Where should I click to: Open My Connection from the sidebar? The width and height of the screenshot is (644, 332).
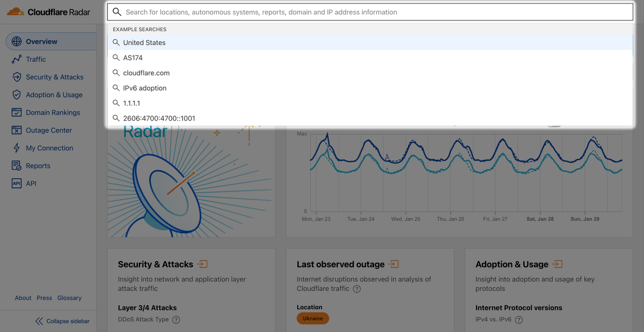(16, 148)
